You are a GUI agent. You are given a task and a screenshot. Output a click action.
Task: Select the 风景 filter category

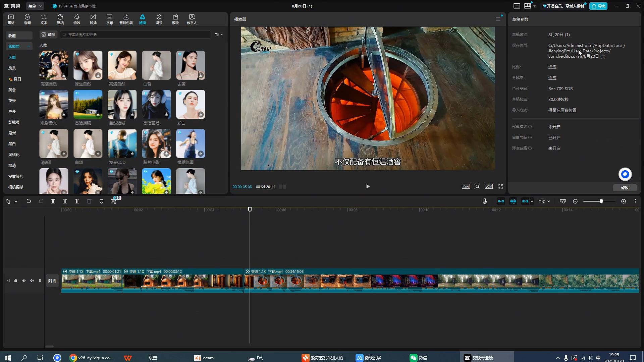tap(12, 68)
